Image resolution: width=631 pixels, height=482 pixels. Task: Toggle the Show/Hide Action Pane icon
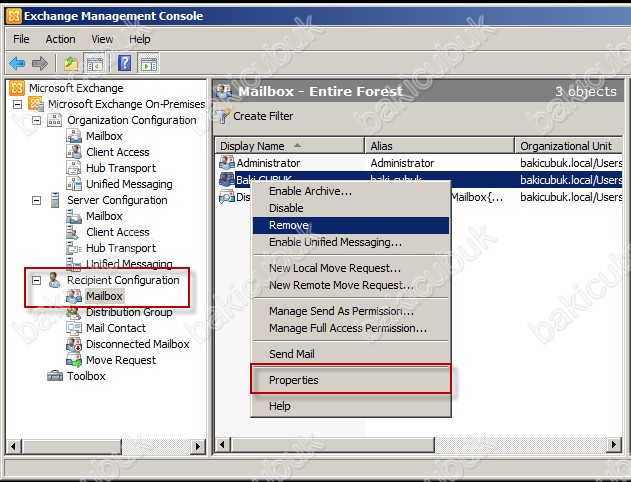pos(148,63)
